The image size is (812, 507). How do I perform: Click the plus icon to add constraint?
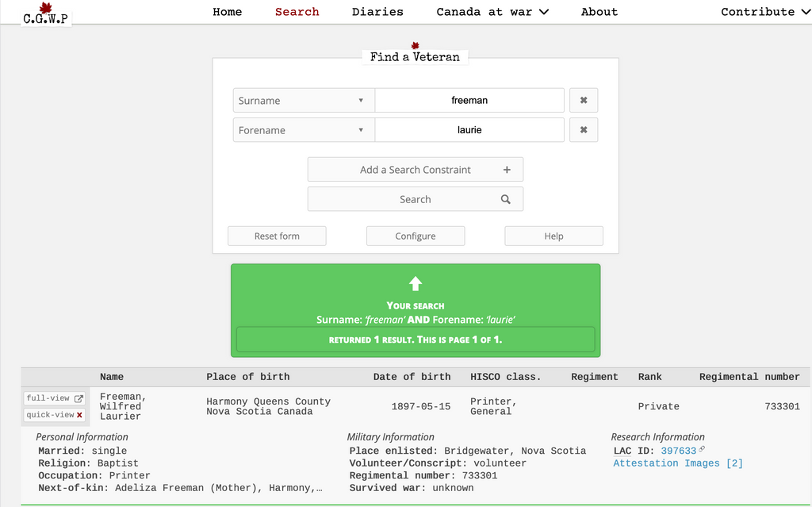point(507,170)
